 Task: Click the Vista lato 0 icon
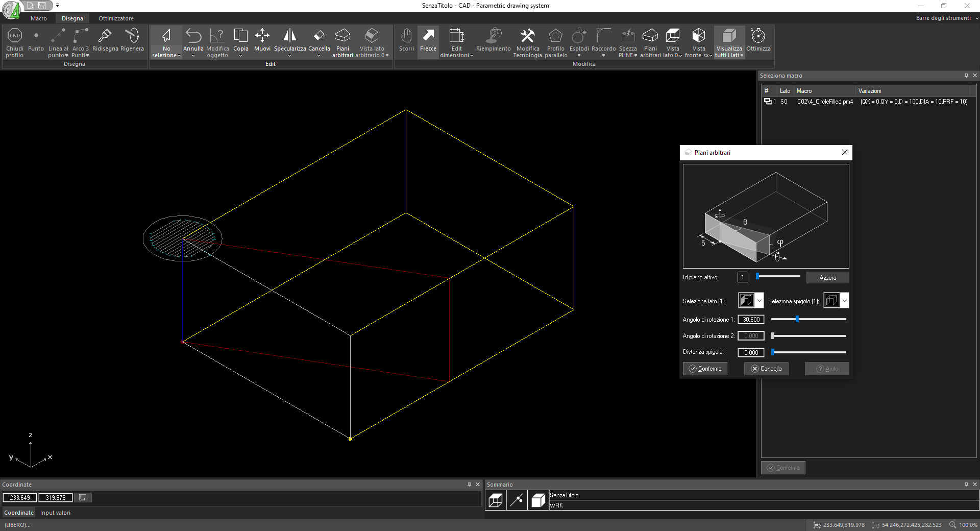coord(673,36)
